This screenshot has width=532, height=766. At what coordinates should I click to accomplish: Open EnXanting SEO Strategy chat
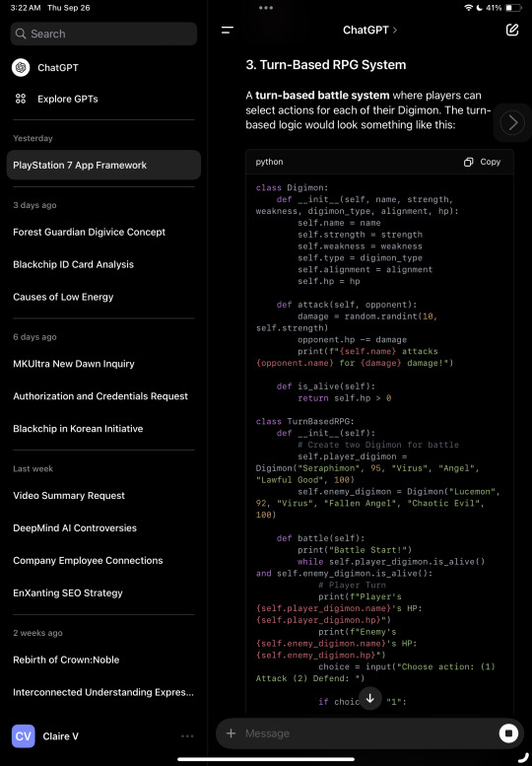pos(68,593)
